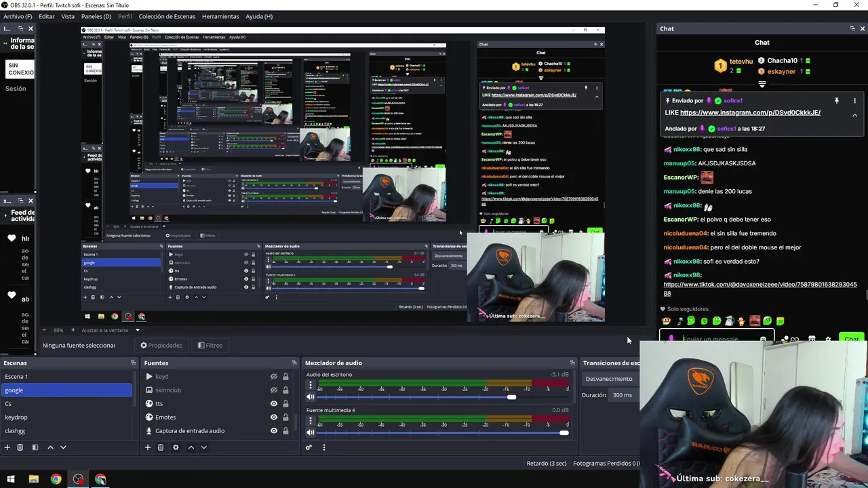The image size is (868, 488).
Task: Open source properties gear in Fuentes toolbar
Action: [176, 447]
